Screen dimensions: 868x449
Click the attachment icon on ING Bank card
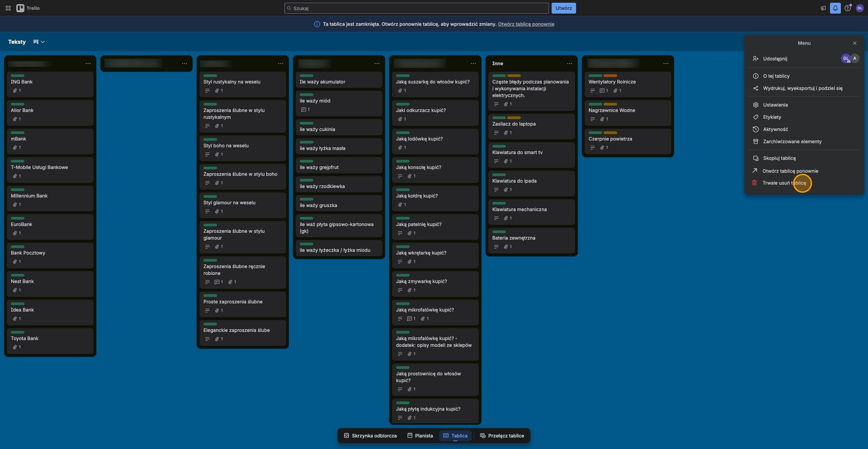15,91
